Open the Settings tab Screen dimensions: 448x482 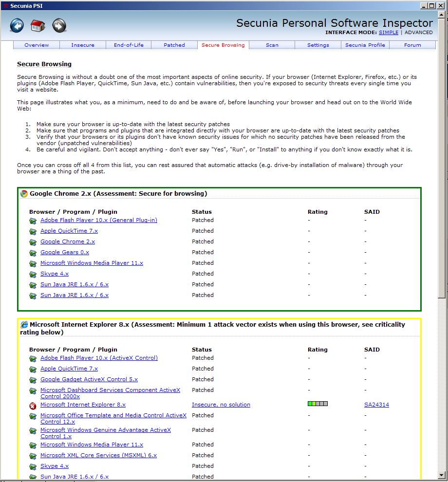coord(318,45)
